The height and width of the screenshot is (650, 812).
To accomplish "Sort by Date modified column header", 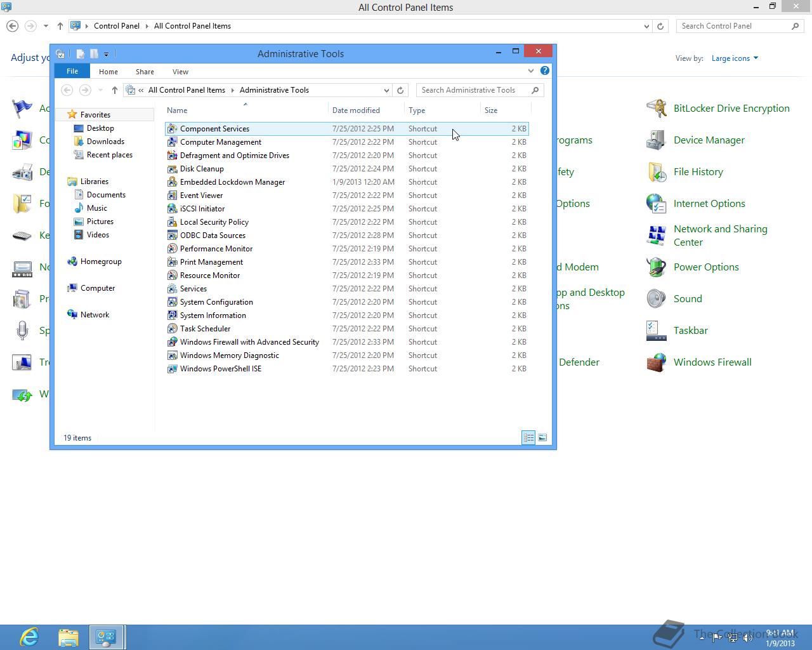I will (367, 110).
